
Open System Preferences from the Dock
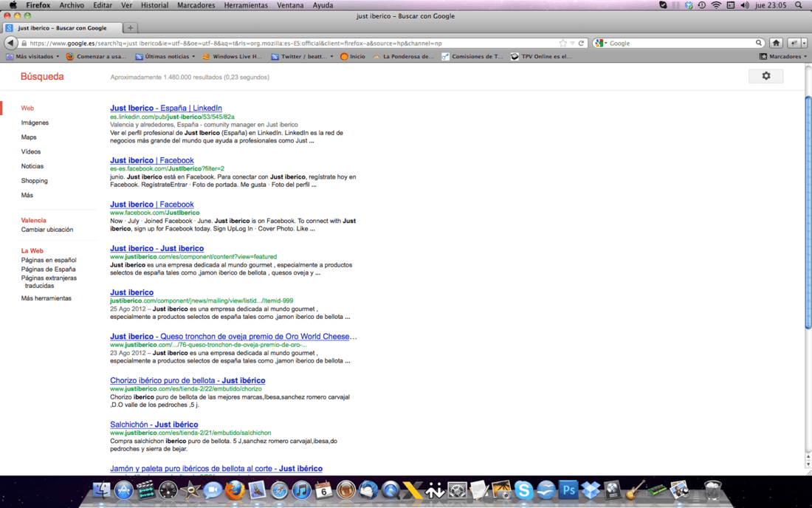click(457, 490)
